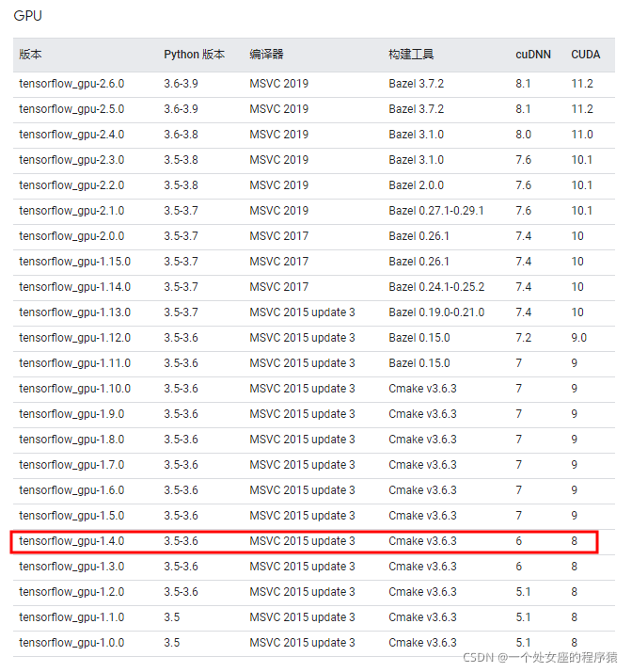632x672 pixels.
Task: Select the tensorflow_gpu-2.6.0 version cell
Action: point(71,84)
